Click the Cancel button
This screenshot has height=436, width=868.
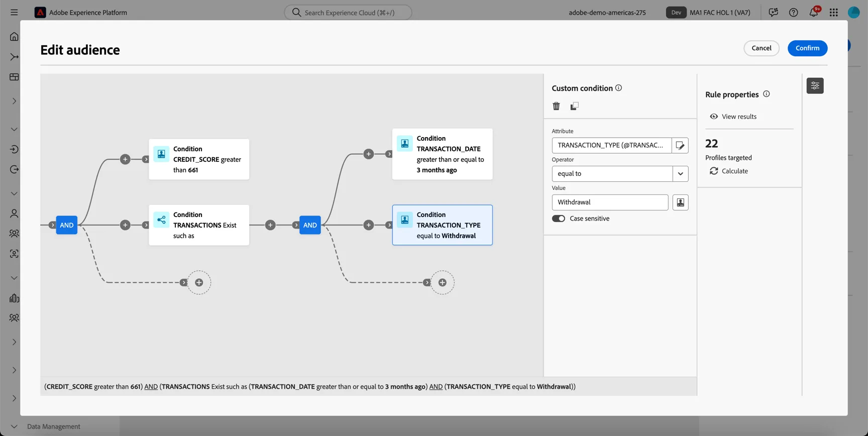click(x=762, y=48)
